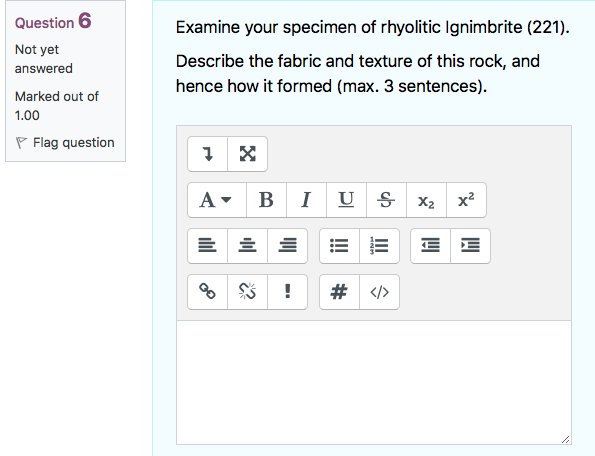Viewport: 595px width, 456px height.
Task: Insert a hyperlink
Action: (x=208, y=292)
